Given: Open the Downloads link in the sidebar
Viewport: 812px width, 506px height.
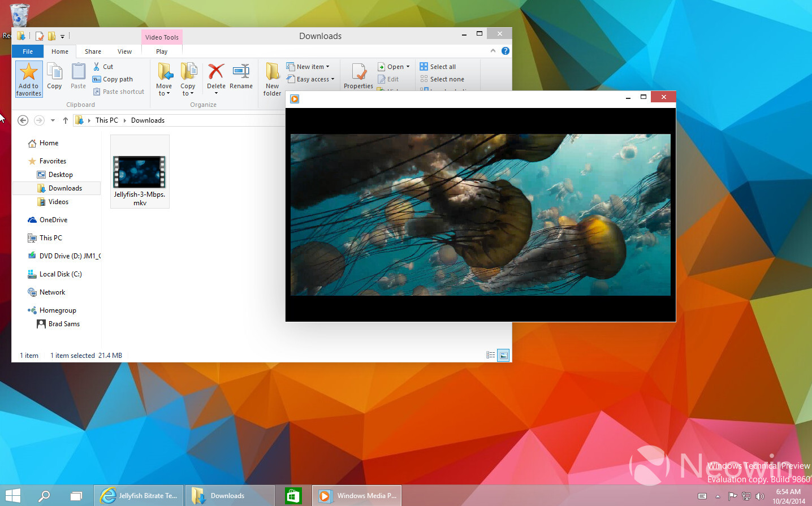Looking at the screenshot, I should click(x=64, y=188).
